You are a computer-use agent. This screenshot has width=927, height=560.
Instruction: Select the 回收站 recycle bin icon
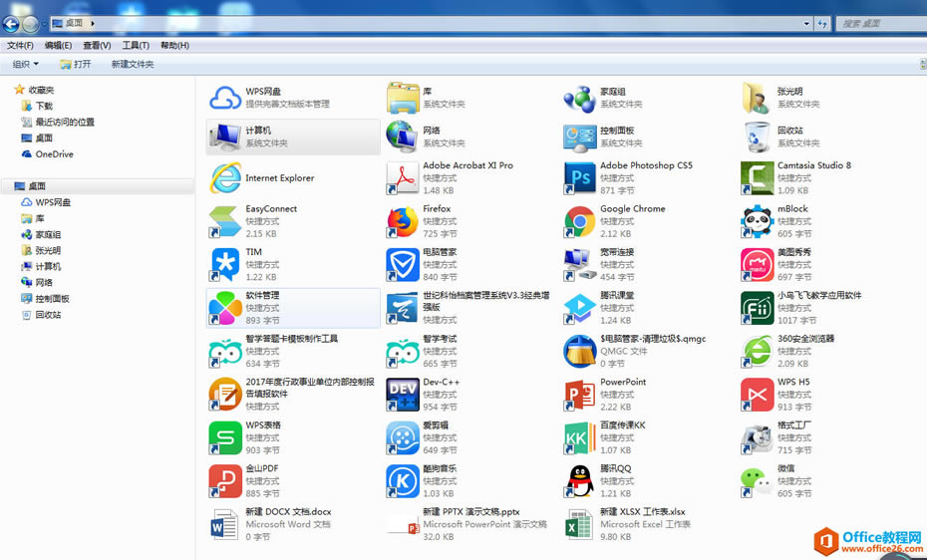point(757,138)
